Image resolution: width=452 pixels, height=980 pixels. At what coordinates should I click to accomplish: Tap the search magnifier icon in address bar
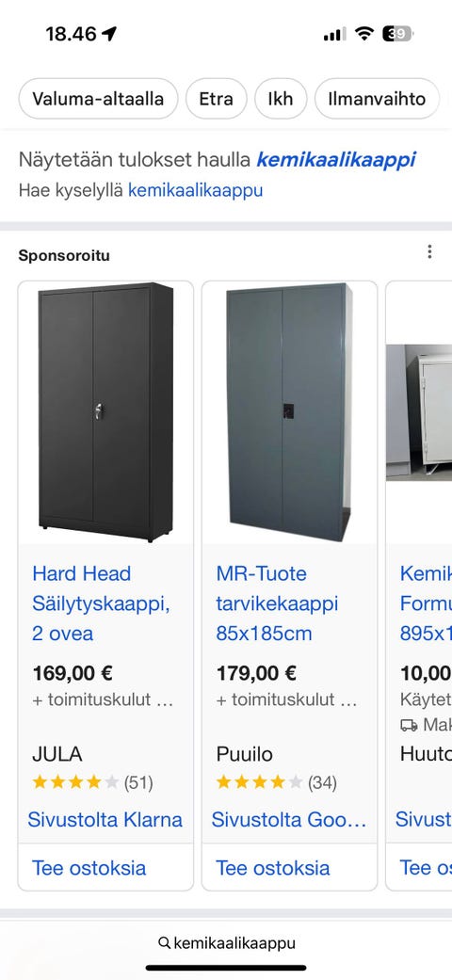(x=165, y=942)
